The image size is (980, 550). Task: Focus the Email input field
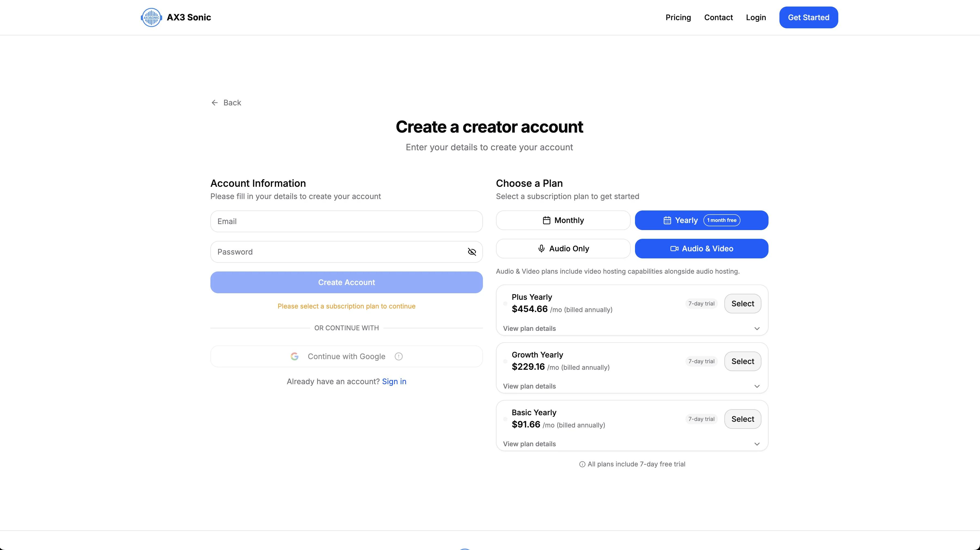[x=346, y=222]
